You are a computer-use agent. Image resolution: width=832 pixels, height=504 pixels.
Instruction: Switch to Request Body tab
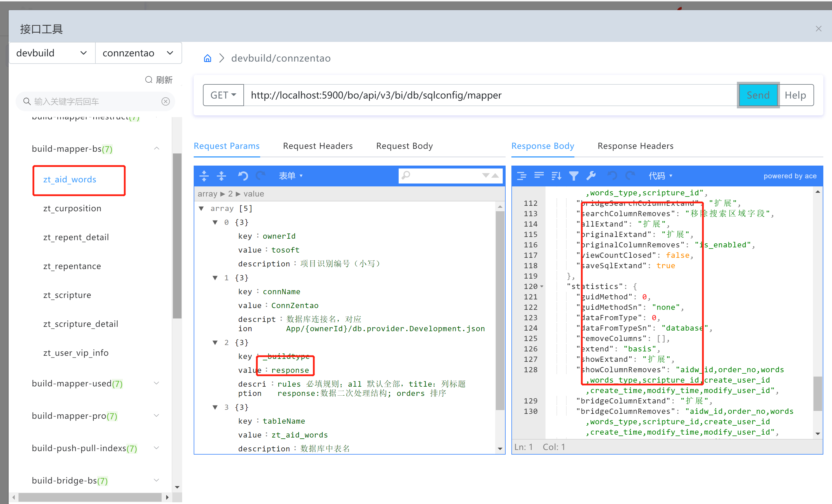404,146
